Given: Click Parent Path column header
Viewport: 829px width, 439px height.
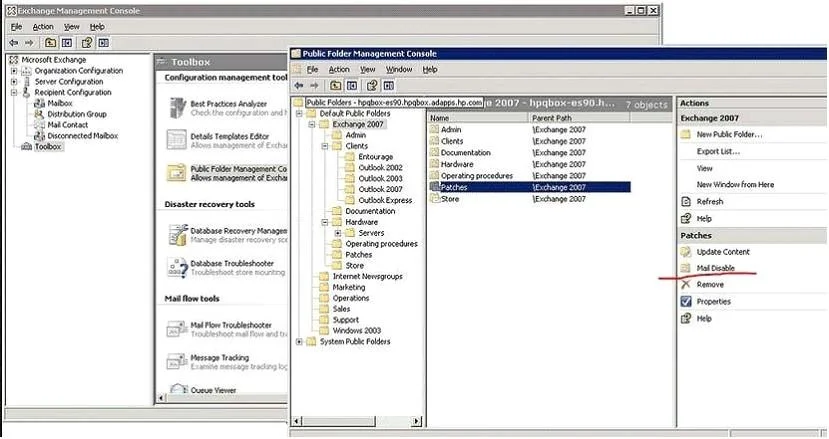Looking at the screenshot, I should pyautogui.click(x=579, y=118).
